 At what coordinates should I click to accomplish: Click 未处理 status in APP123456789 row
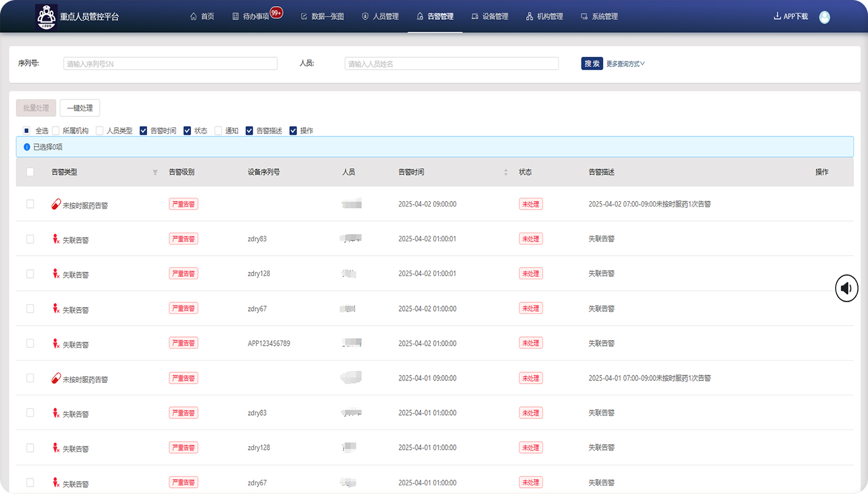pos(530,343)
